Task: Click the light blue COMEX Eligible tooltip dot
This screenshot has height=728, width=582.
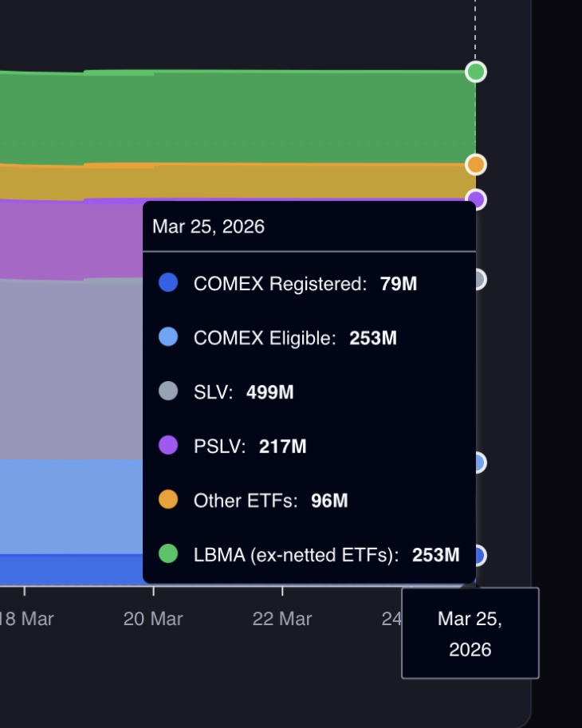Action: [x=168, y=336]
